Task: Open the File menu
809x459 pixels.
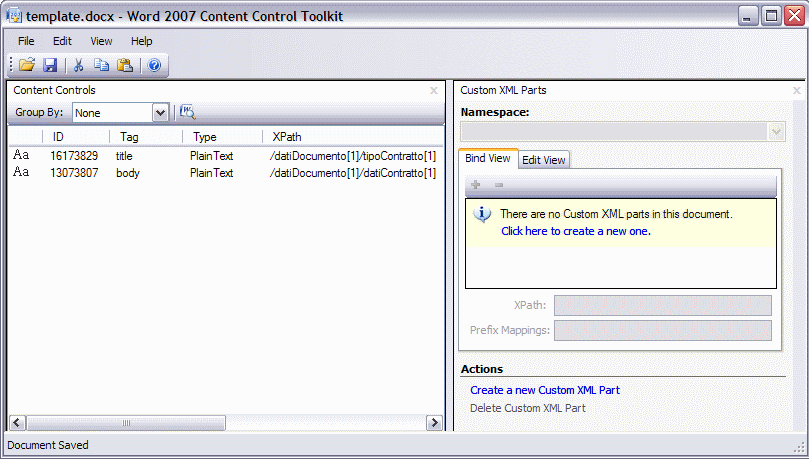Action: click(26, 41)
